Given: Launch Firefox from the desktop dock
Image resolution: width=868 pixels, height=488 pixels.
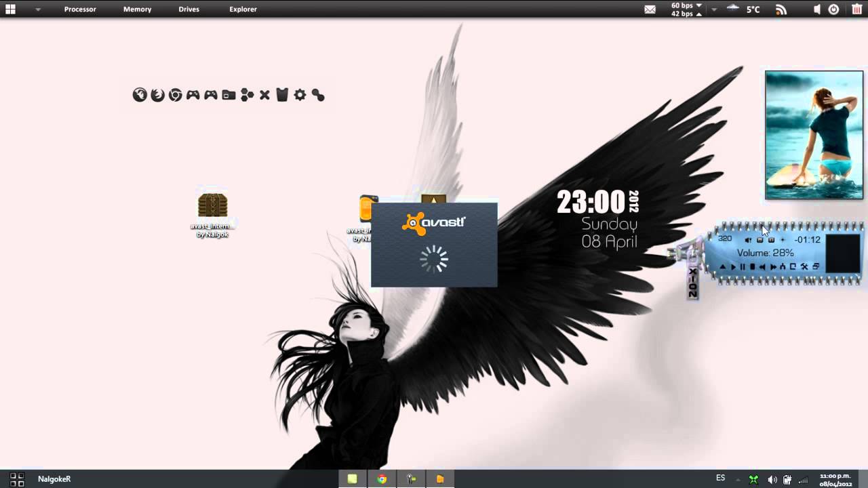Looking at the screenshot, I should point(157,95).
